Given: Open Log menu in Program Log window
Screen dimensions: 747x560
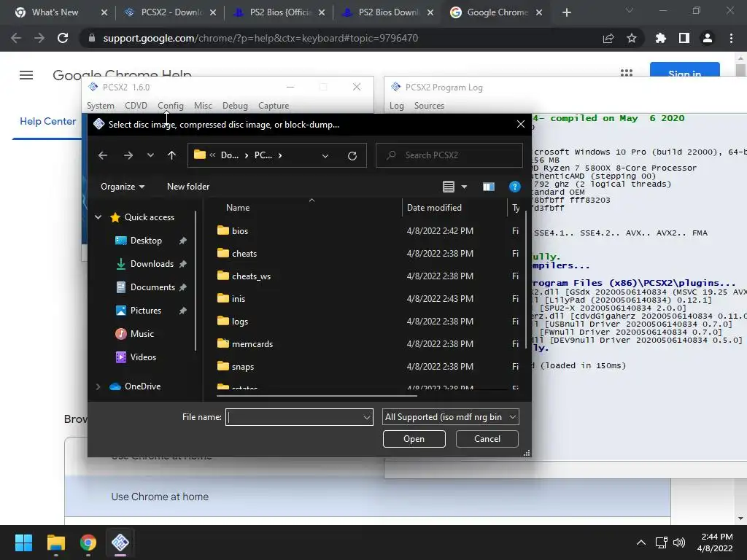Looking at the screenshot, I should pos(396,106).
